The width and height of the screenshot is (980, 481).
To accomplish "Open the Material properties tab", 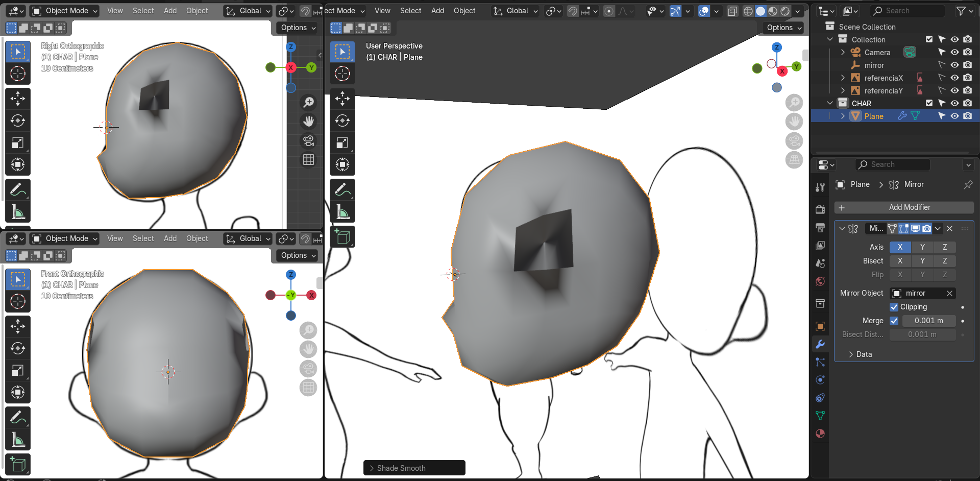I will [x=820, y=434].
